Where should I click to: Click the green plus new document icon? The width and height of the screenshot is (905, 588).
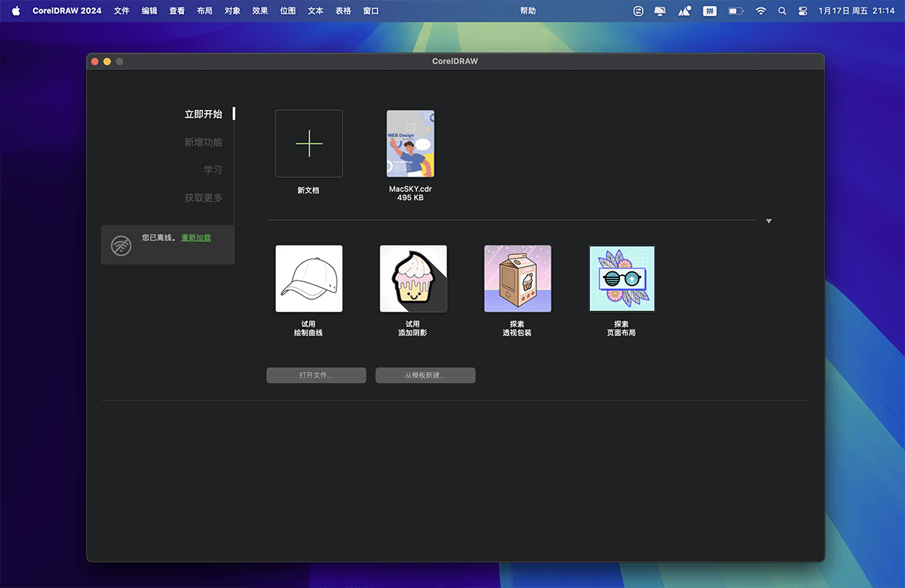point(309,143)
